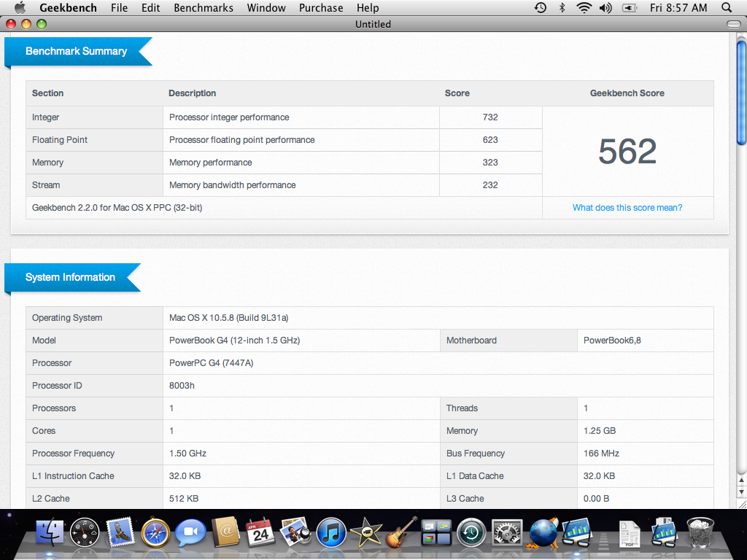Click 'Processor integer performance' description
The height and width of the screenshot is (560, 747).
(229, 117)
